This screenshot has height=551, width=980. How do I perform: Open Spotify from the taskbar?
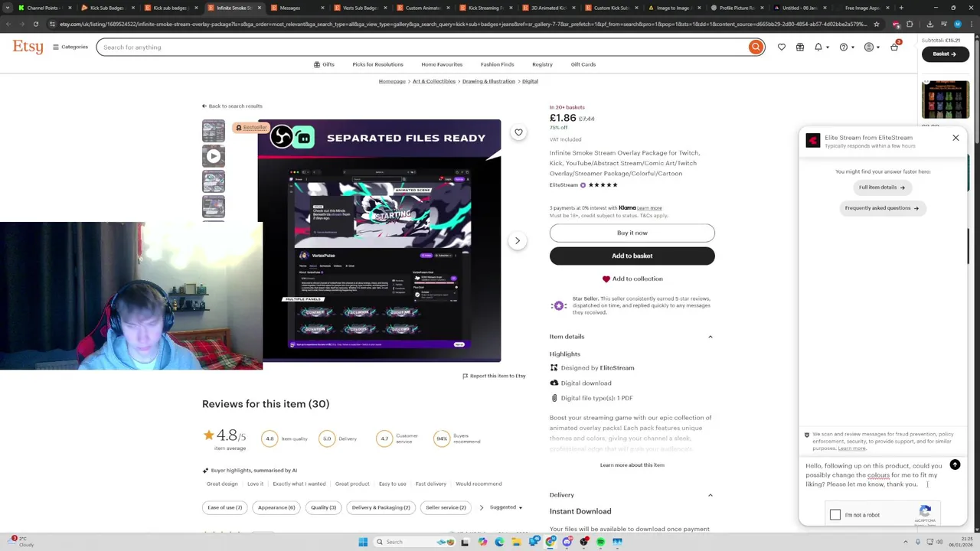[x=601, y=542]
